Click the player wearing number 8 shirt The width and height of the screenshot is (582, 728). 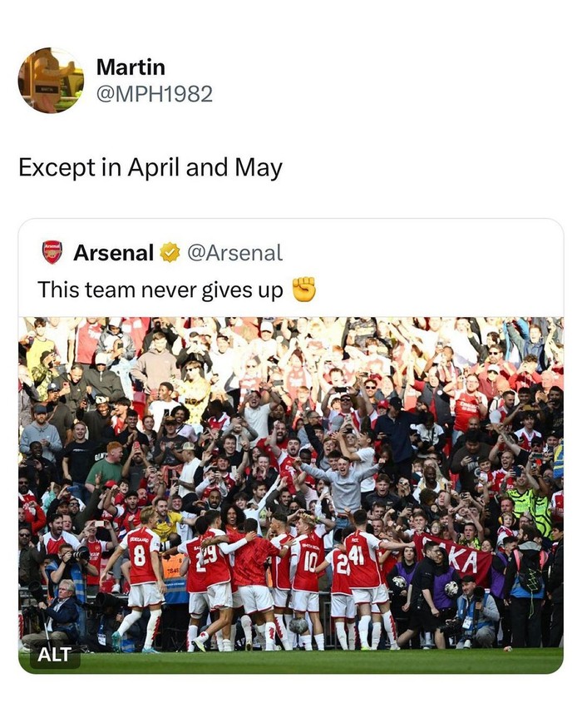141,574
